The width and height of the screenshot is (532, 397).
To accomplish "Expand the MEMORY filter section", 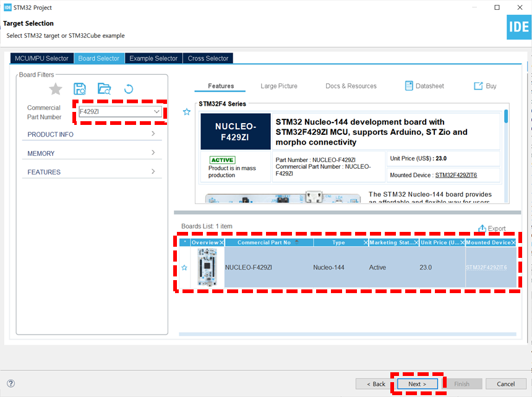I will [x=92, y=153].
